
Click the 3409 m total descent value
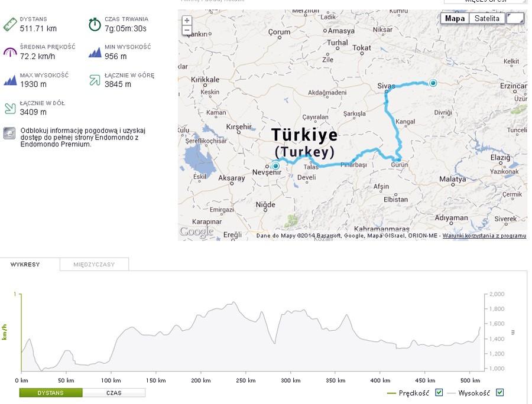pos(33,112)
